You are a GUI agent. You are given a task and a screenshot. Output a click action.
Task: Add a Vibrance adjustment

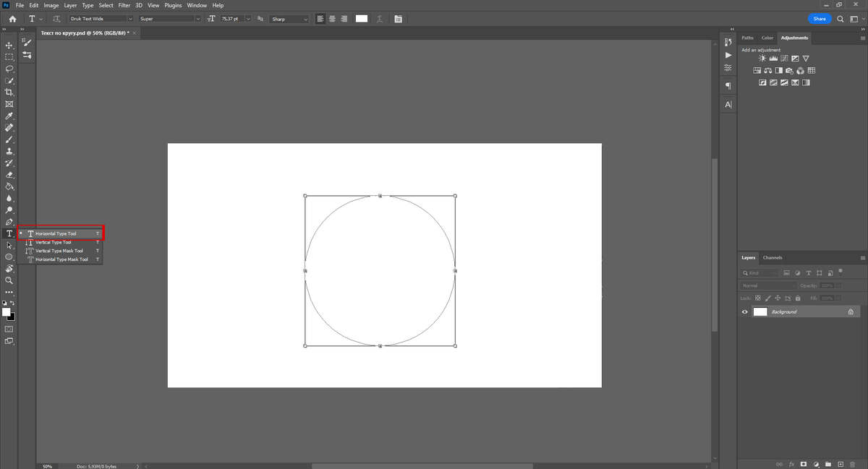tap(806, 59)
